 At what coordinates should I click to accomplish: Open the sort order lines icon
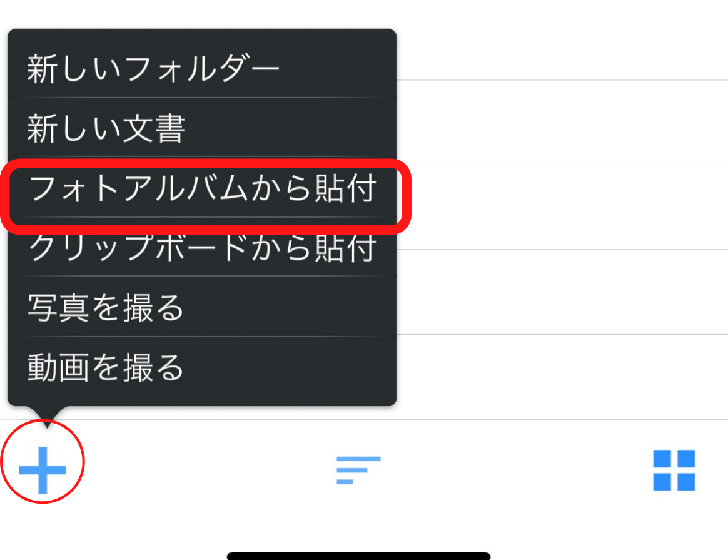pyautogui.click(x=358, y=470)
